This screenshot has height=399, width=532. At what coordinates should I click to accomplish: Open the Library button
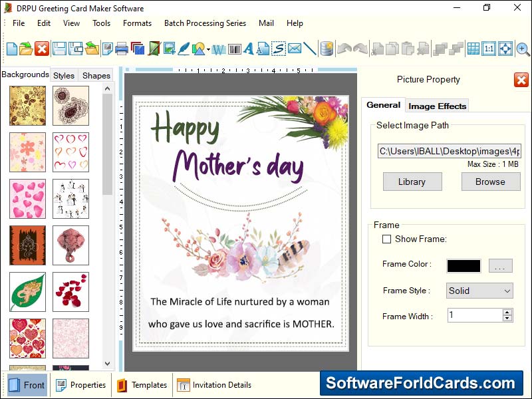tap(412, 181)
